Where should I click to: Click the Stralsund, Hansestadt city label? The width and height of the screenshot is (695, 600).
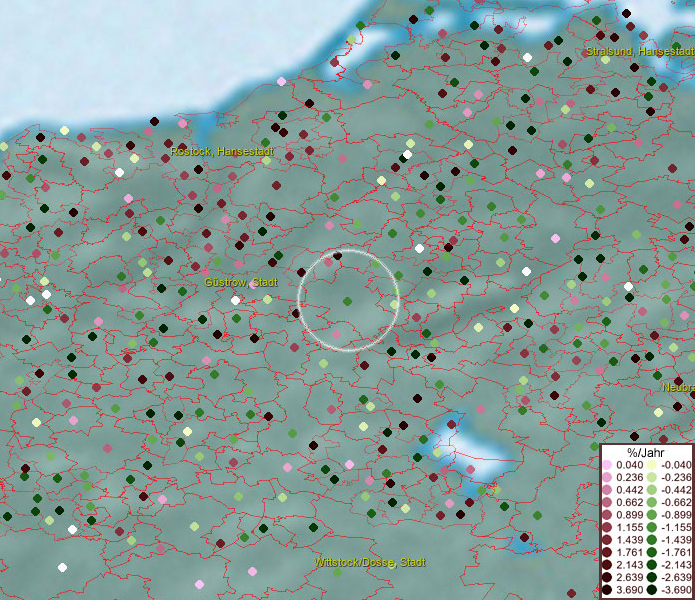pos(639,51)
